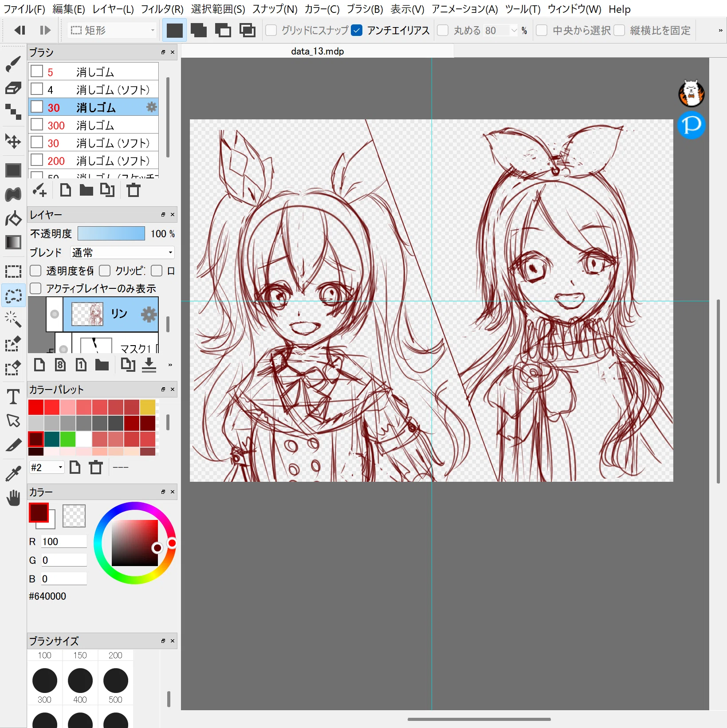Open the pixiv icon on canvas
727x728 pixels.
pos(691,125)
